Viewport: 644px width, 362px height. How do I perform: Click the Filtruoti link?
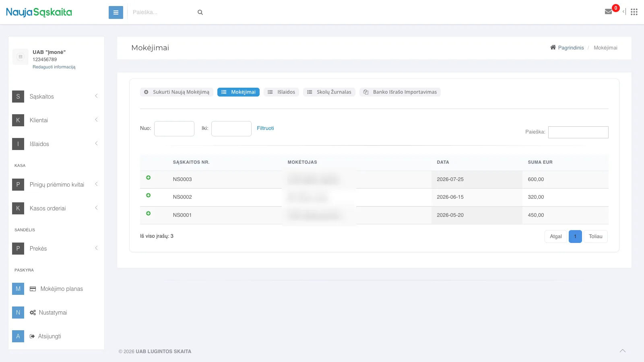point(265,128)
